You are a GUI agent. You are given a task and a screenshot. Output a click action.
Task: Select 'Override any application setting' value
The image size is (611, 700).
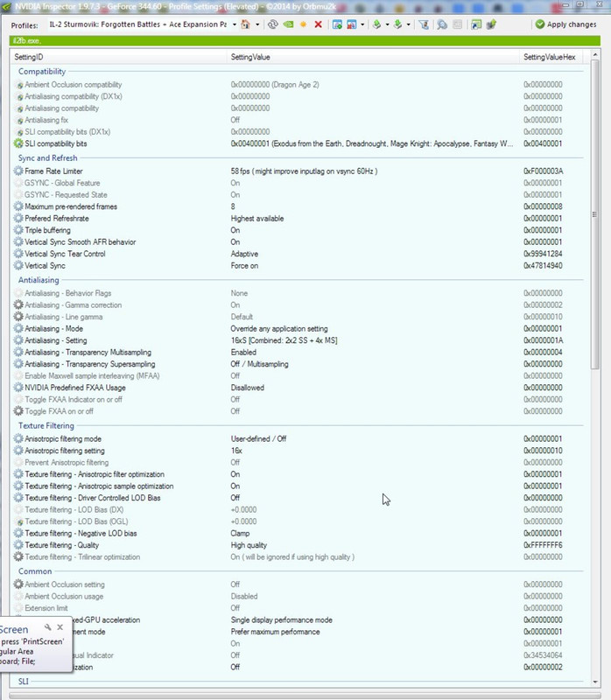pos(279,329)
